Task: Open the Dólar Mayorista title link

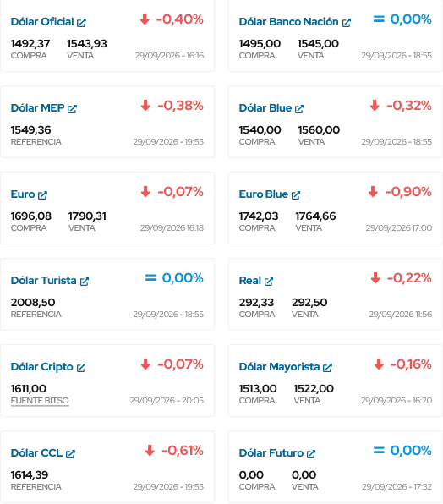Action: [279, 367]
